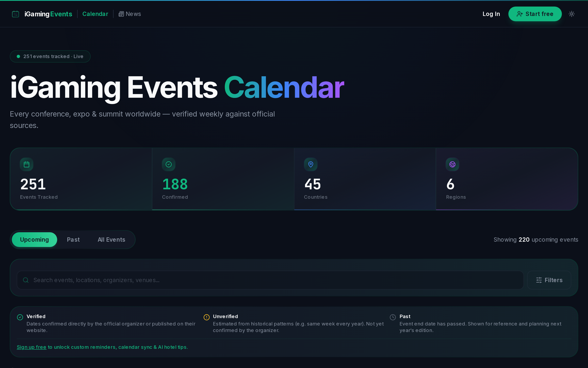Viewport: 588px width, 368px height.
Task: Click the Regions label
Action: 456,197
